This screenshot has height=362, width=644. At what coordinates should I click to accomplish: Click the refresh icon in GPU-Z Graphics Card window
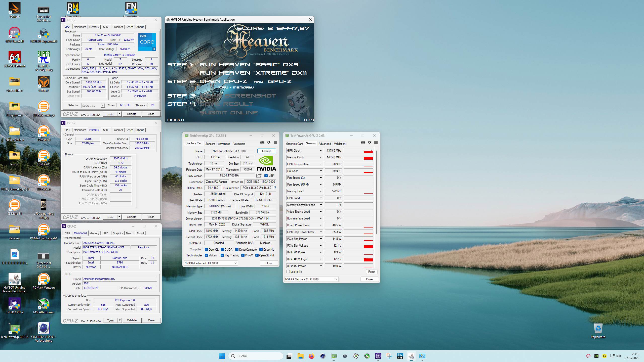(x=269, y=142)
